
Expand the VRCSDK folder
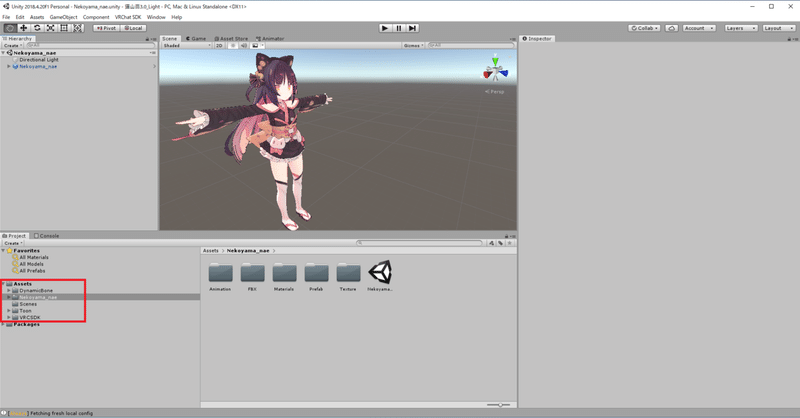click(9, 317)
